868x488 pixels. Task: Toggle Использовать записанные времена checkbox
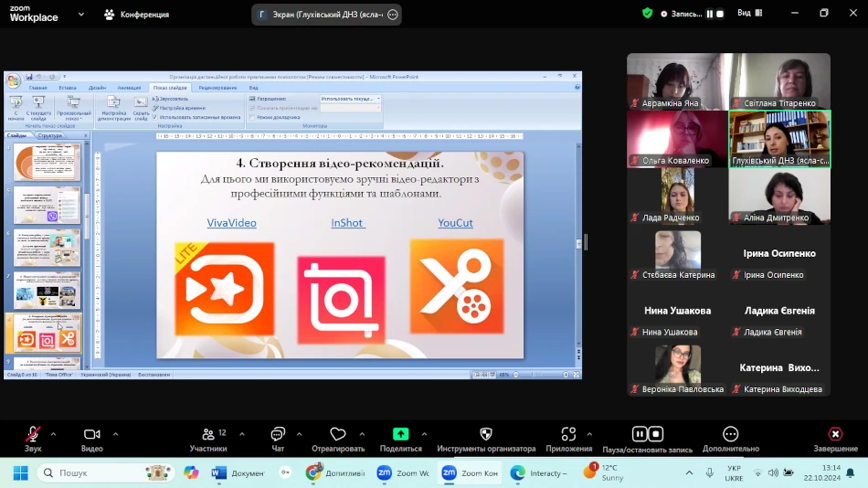tap(155, 117)
